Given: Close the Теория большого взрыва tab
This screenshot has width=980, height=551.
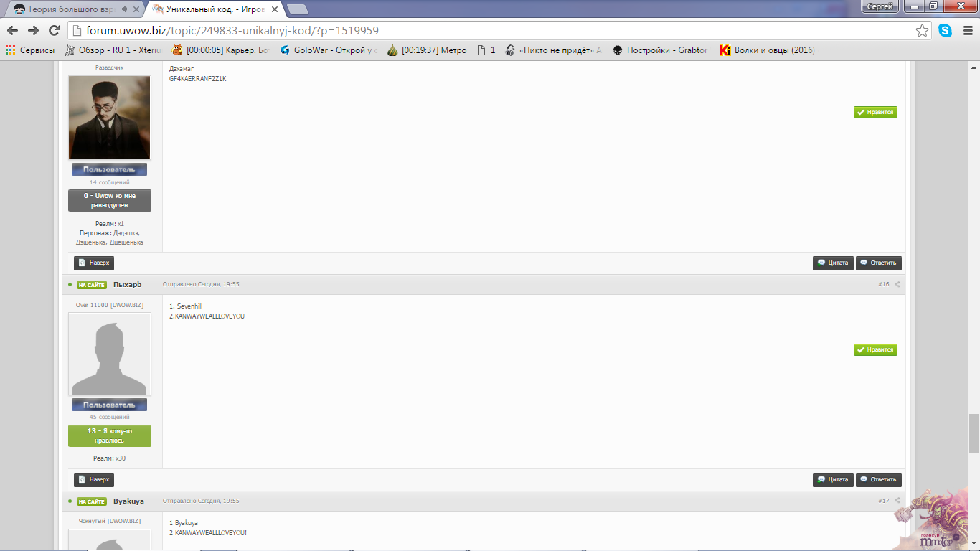Looking at the screenshot, I should [x=136, y=9].
